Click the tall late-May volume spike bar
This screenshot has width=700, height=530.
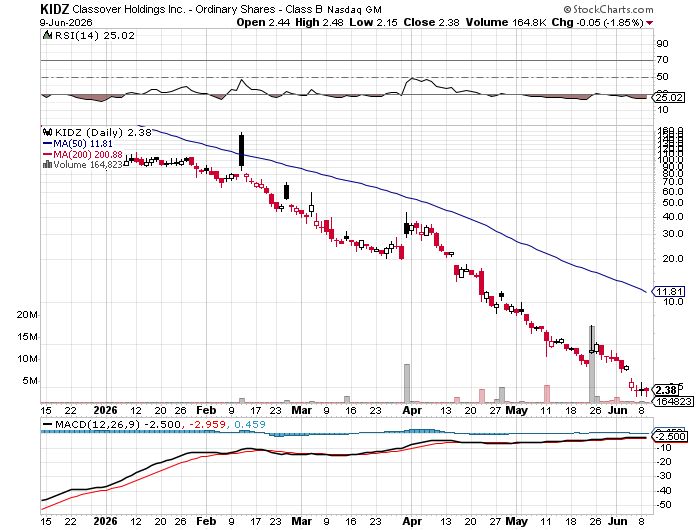pos(592,364)
